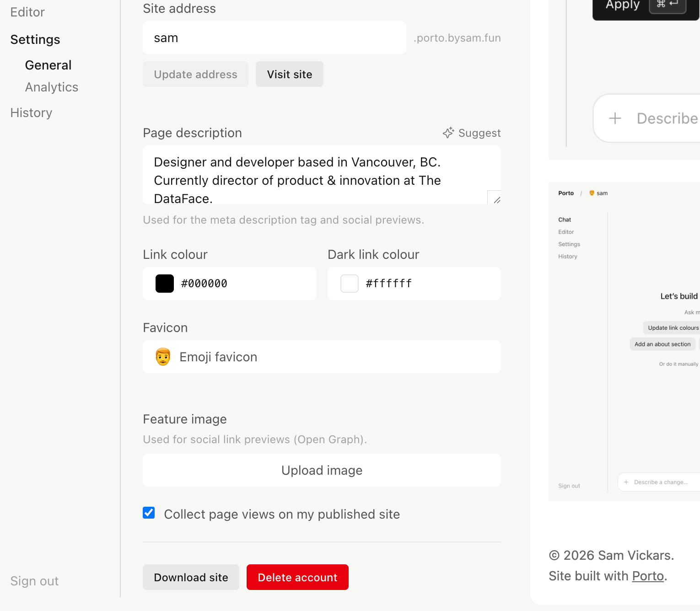Click Sign out in preview thumbnail

tap(569, 486)
